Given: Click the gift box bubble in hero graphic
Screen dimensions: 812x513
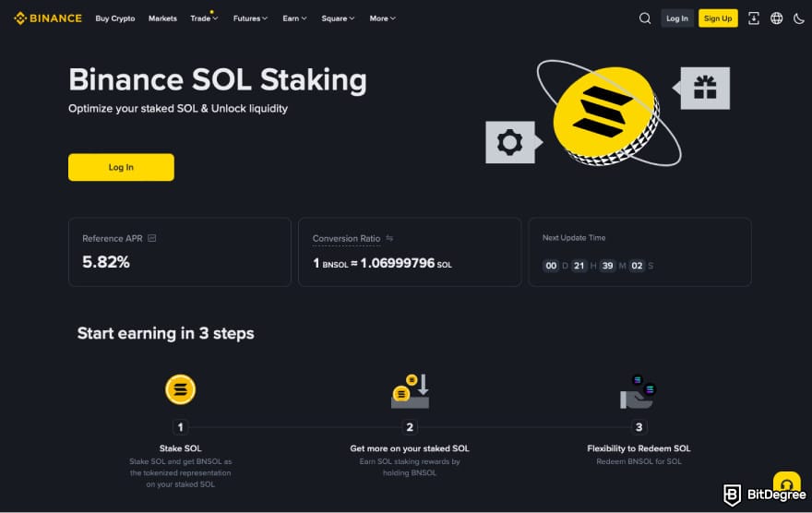Looking at the screenshot, I should coord(701,88).
